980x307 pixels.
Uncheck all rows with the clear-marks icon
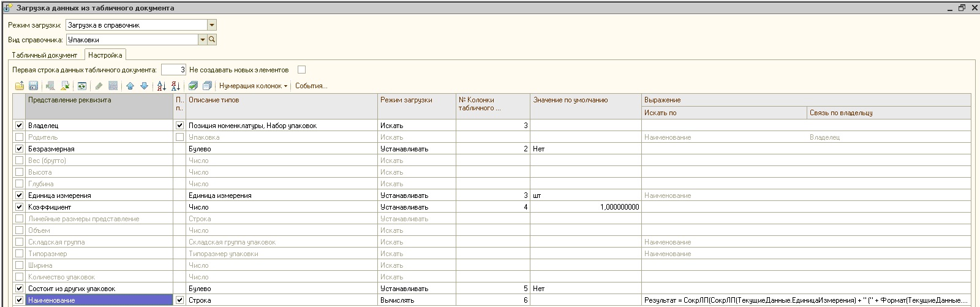tap(207, 86)
